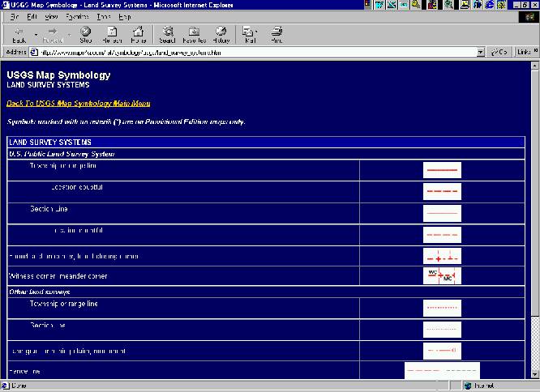
Task: Stop loading the page
Action: coord(85,34)
